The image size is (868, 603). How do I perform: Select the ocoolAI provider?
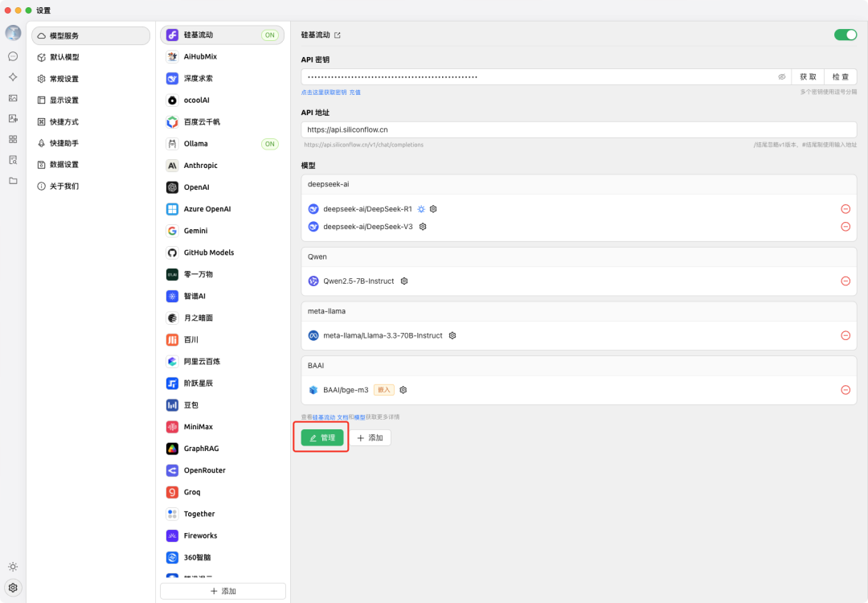[x=223, y=100]
